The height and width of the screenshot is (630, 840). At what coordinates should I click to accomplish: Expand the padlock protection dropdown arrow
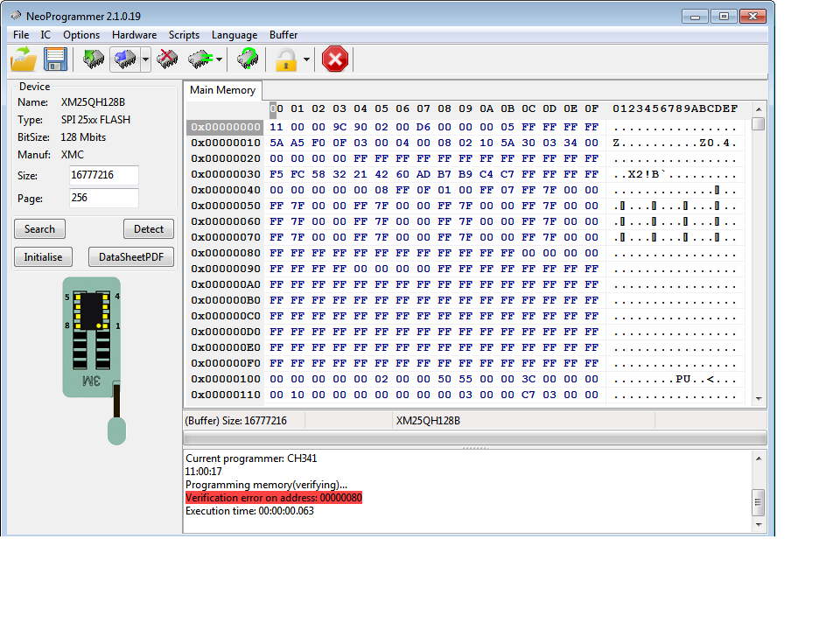click(x=306, y=60)
